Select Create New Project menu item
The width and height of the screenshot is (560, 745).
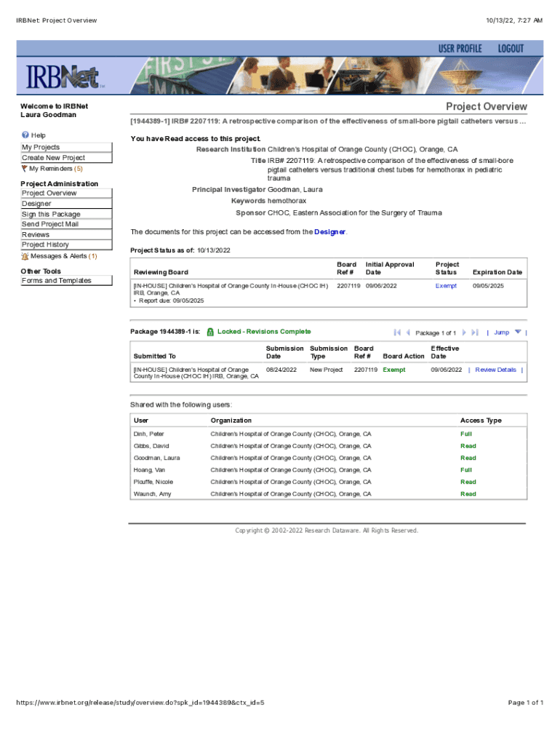tap(53, 158)
